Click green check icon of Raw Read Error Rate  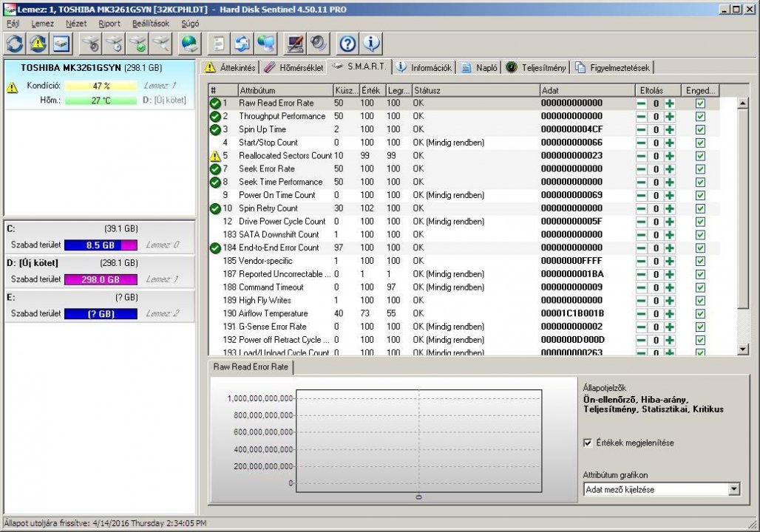click(215, 103)
